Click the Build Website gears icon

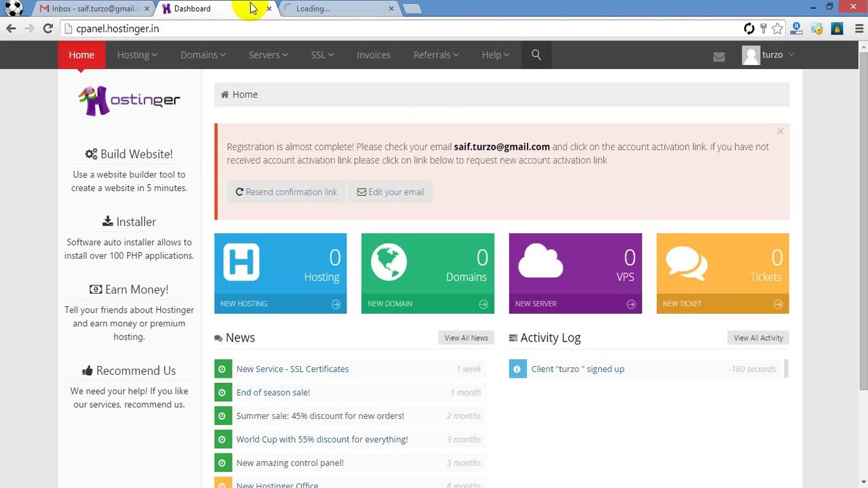[x=91, y=154]
